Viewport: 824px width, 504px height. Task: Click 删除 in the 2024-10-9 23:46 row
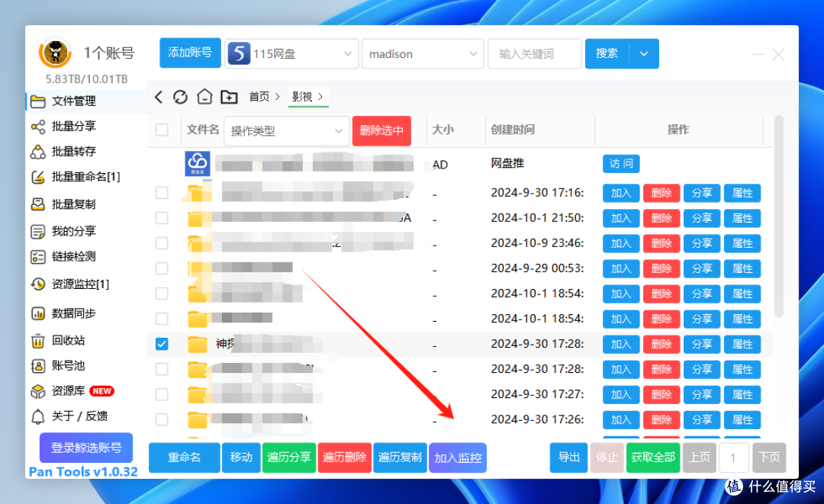pyautogui.click(x=661, y=243)
